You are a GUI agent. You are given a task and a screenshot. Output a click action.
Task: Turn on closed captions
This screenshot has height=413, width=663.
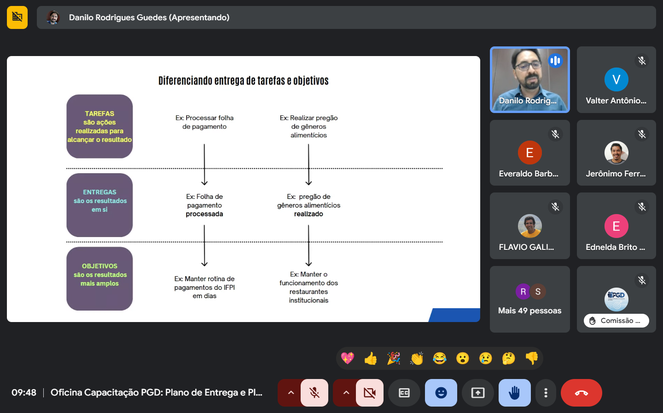(x=404, y=393)
